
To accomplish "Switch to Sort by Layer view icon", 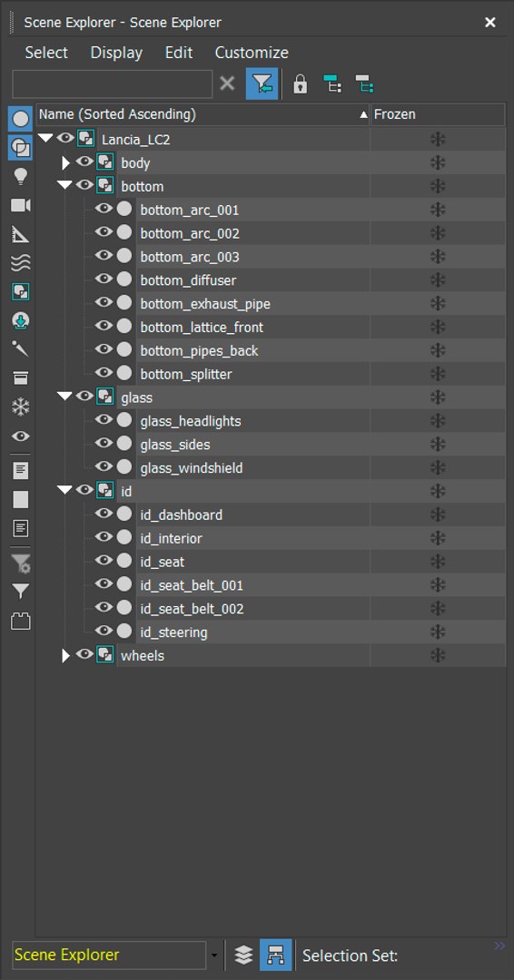I will [243, 955].
